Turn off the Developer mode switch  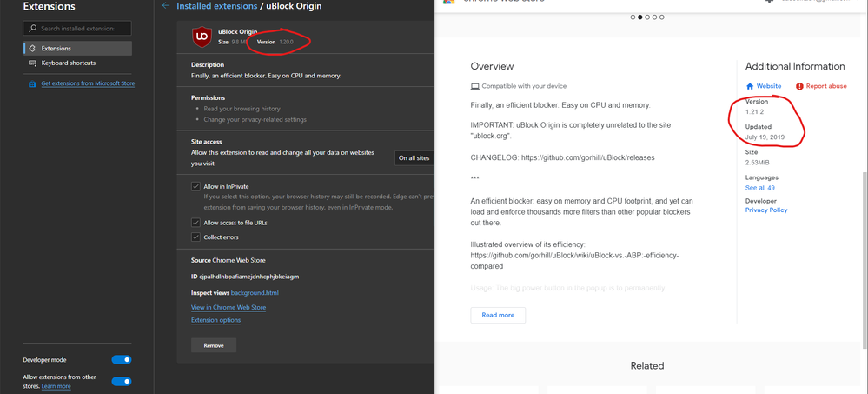(122, 359)
